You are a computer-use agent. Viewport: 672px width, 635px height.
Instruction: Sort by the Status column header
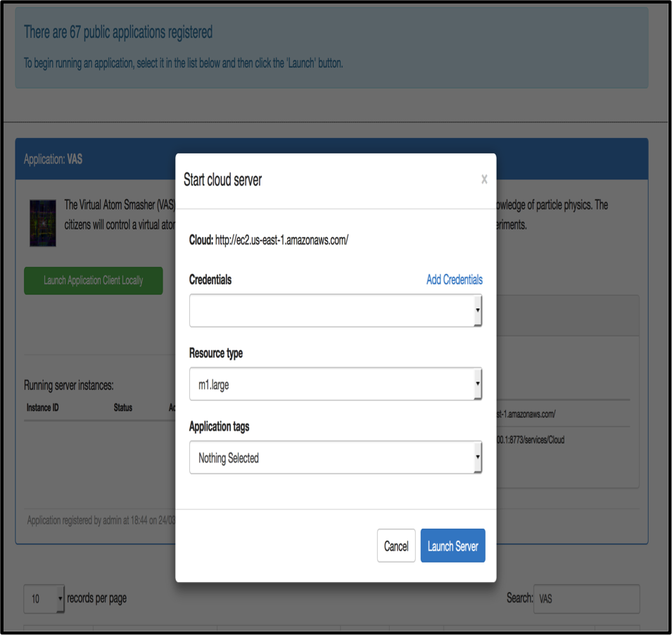pyautogui.click(x=122, y=408)
